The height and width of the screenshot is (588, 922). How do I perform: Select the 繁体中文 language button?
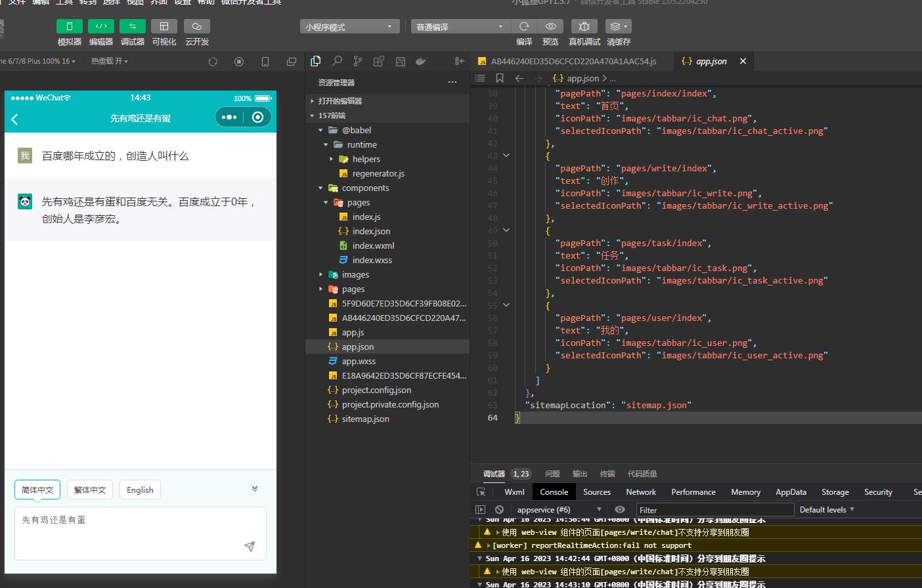pyautogui.click(x=90, y=490)
